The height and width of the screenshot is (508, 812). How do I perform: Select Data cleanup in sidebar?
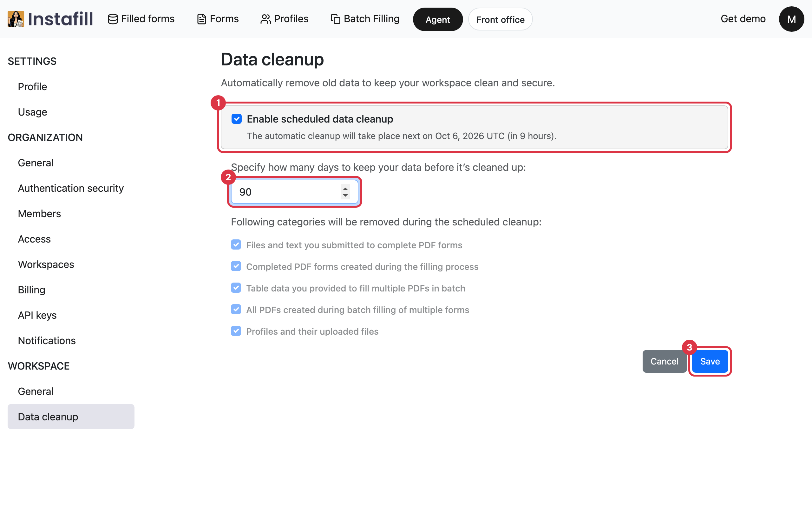click(x=71, y=417)
